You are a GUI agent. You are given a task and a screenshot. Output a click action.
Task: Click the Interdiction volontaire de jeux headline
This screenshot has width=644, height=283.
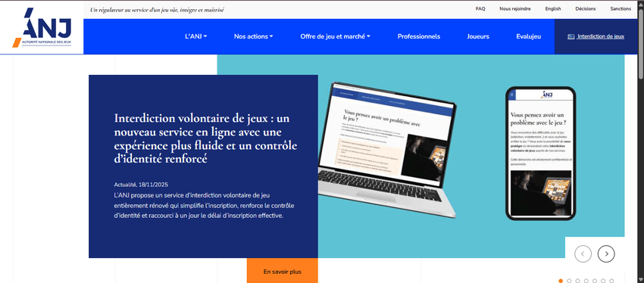(x=205, y=138)
